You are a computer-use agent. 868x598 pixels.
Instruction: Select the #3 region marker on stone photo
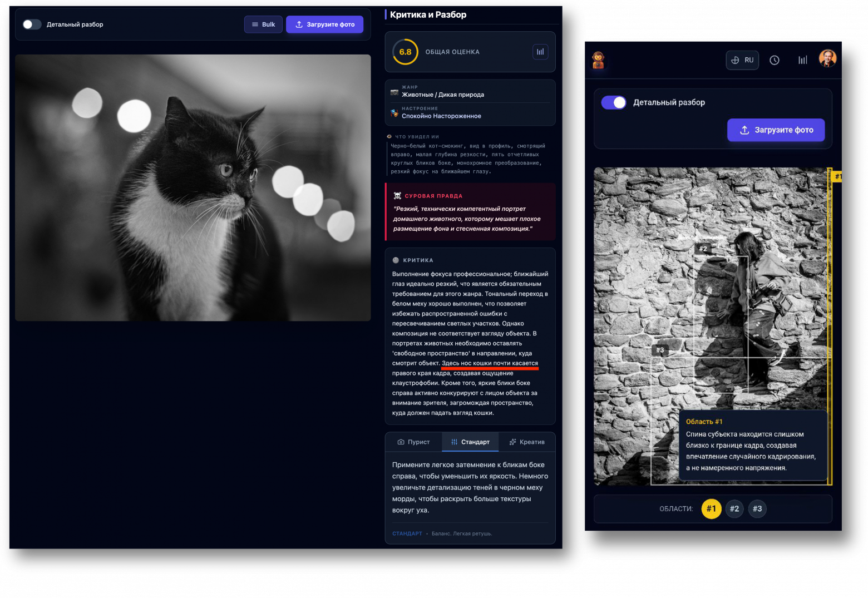(x=660, y=350)
